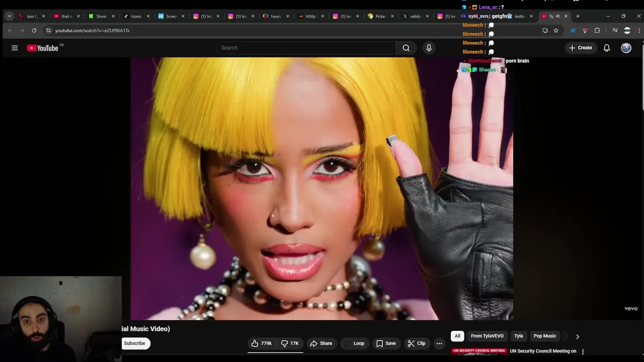644x362 pixels.
Task: Select the Pop Music chip
Action: [545, 336]
